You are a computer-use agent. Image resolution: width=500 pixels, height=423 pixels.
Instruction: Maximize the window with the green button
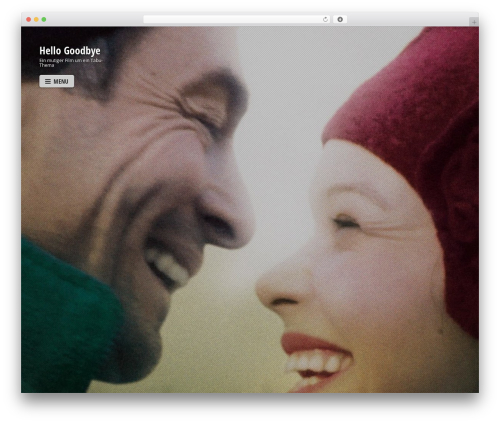[44, 20]
